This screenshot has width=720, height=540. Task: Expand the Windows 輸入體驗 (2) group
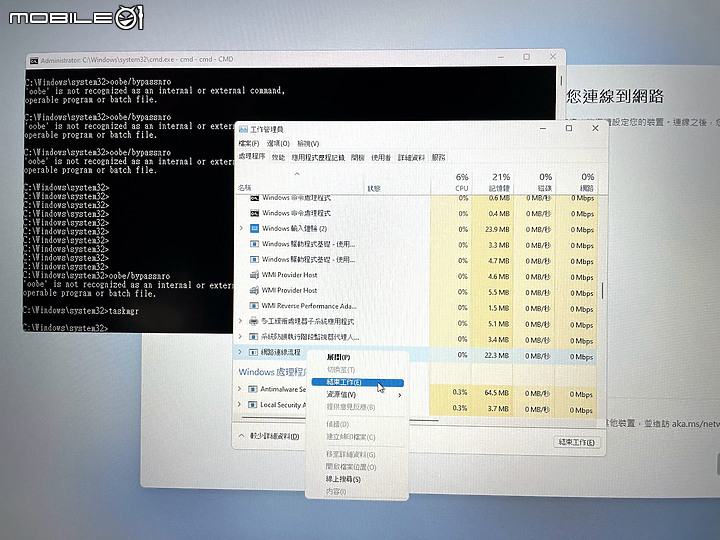242,228
